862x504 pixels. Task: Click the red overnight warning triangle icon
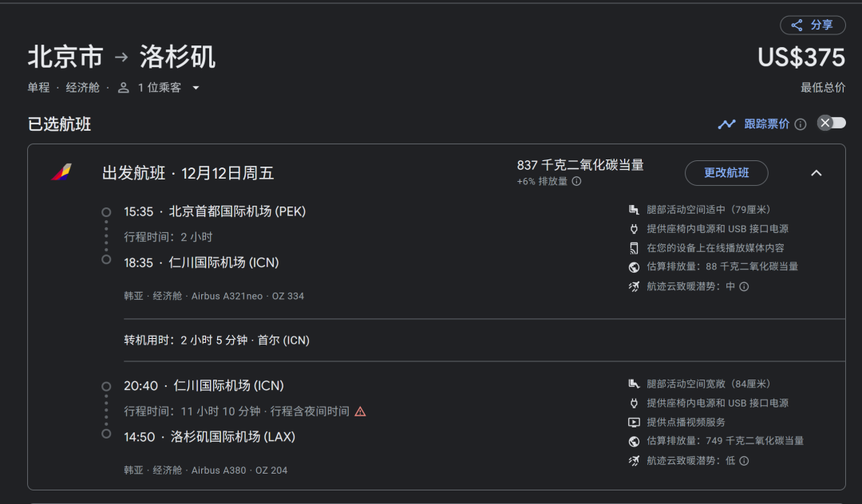pos(360,411)
